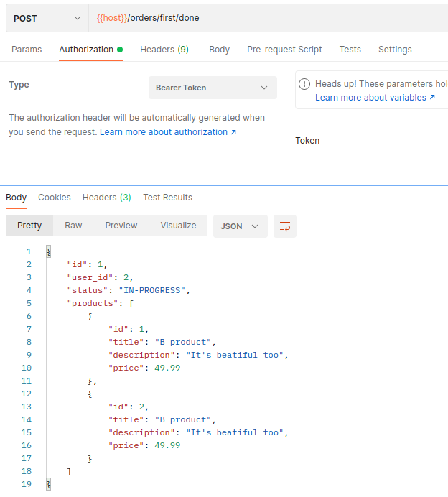Click price value 49.99 on line 10
The image size is (448, 497).
(167, 368)
